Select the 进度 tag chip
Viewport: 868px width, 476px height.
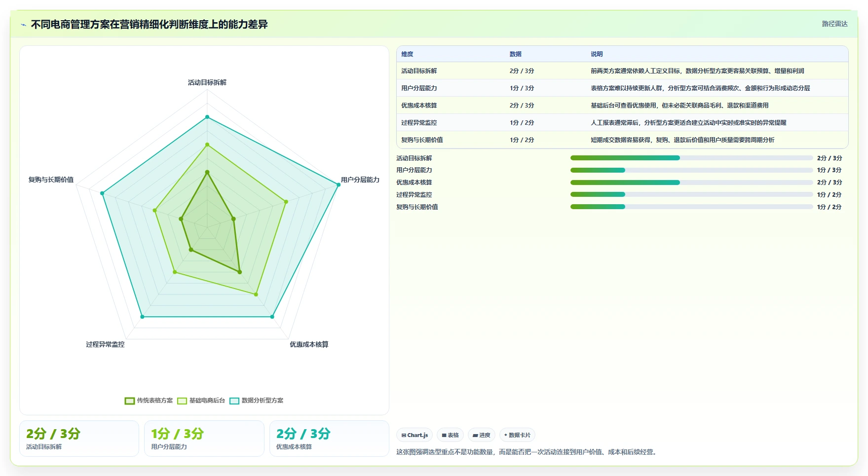point(482,435)
